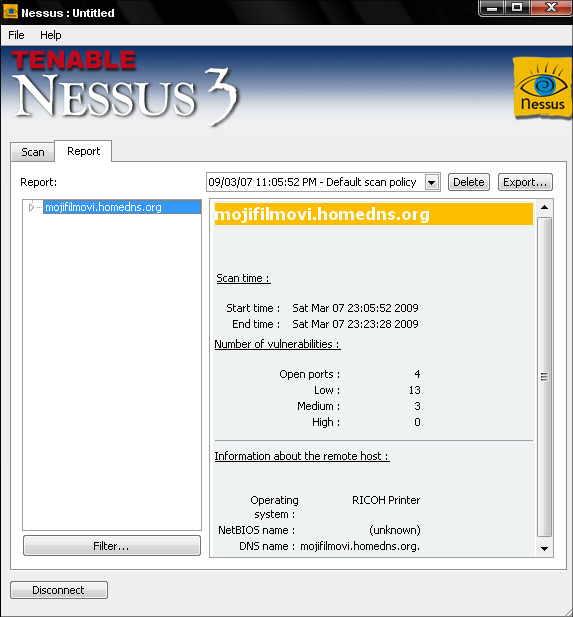This screenshot has width=573, height=617.
Task: Click the orange mojifilmovi.homedns.org header
Action: coord(373,214)
